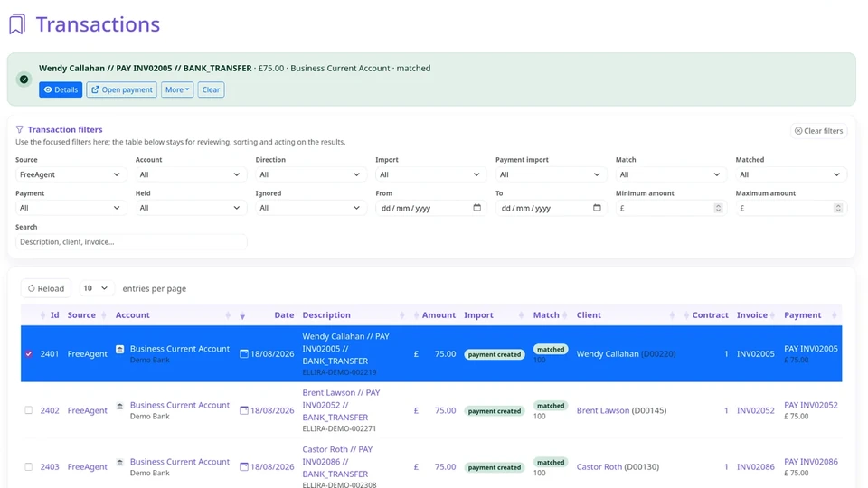Click the Minimum amount input field
868x488 pixels.
tap(670, 208)
